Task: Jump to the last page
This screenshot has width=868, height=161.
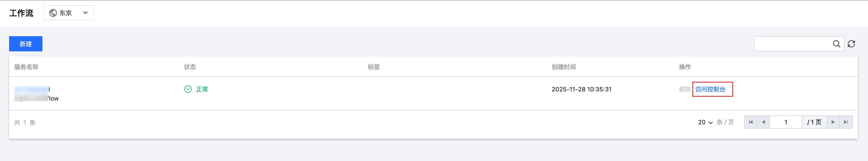Action: 846,122
